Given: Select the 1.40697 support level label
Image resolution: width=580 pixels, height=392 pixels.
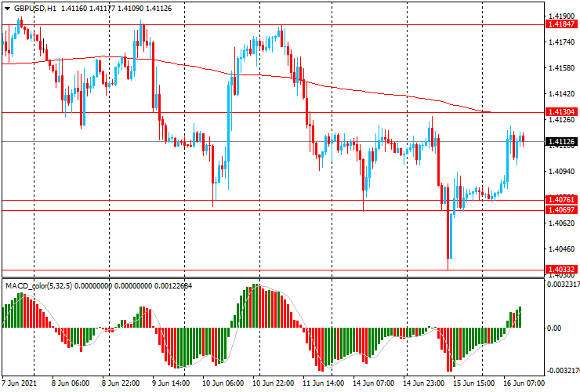Looking at the screenshot, I should pos(561,210).
